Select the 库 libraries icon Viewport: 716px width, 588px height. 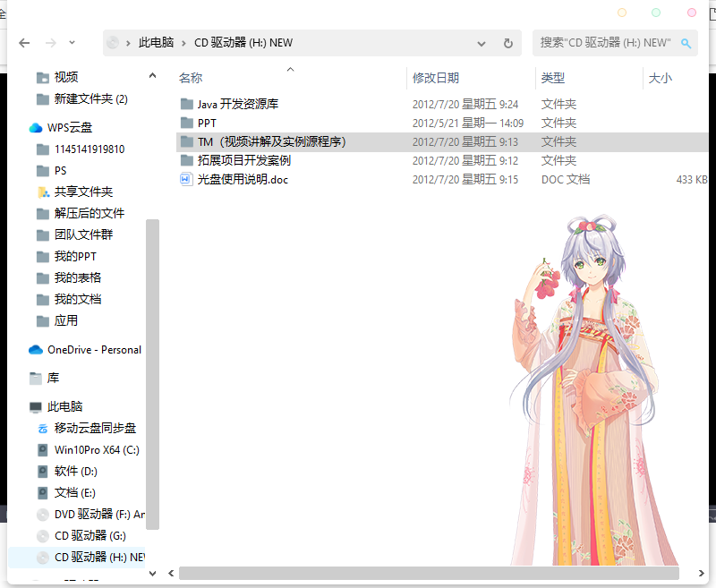(36, 378)
